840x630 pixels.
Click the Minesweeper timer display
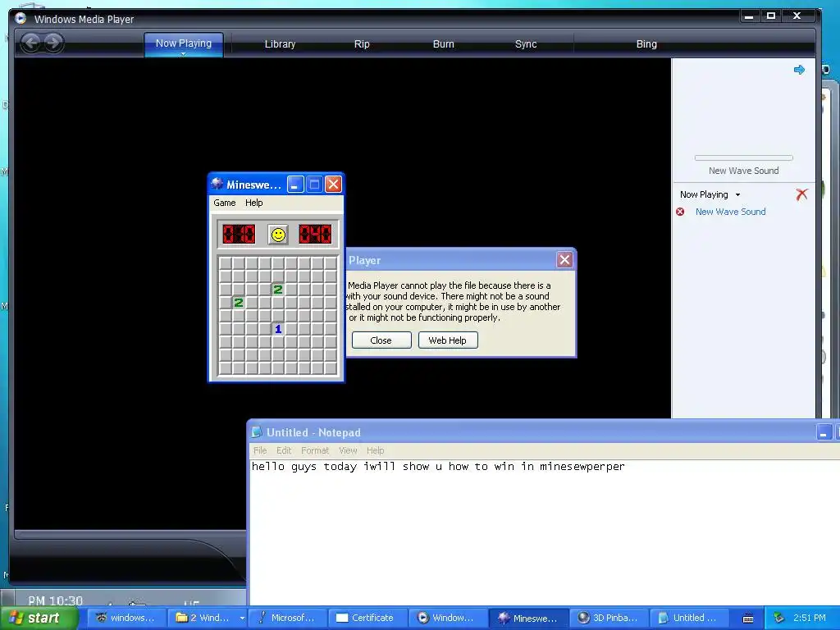point(315,234)
